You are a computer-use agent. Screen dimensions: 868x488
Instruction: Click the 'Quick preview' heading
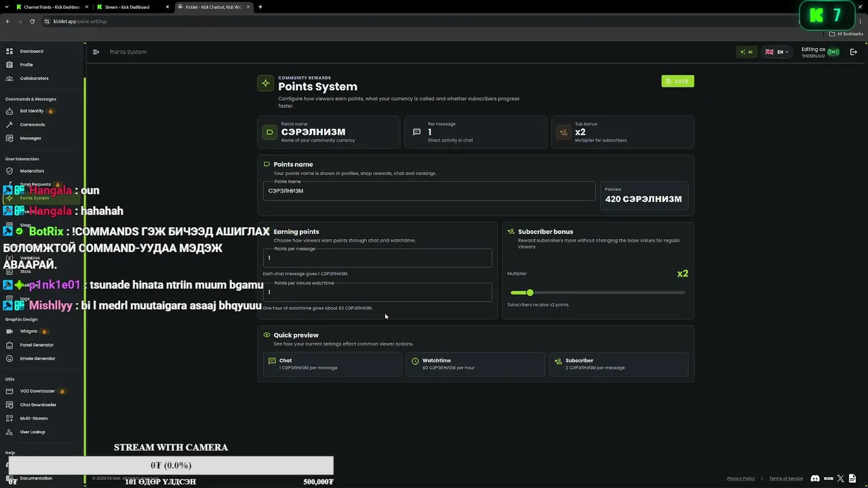tap(296, 335)
